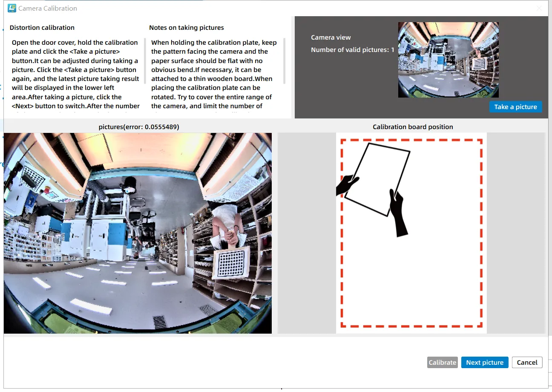The width and height of the screenshot is (552, 392).
Task: Click the pictures error value label
Action: (138, 127)
